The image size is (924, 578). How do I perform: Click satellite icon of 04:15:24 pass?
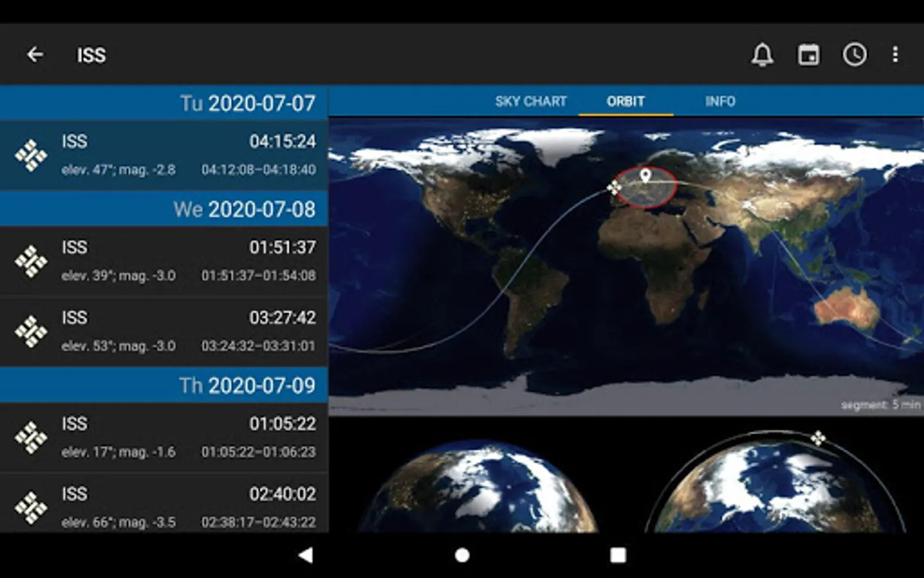click(31, 155)
